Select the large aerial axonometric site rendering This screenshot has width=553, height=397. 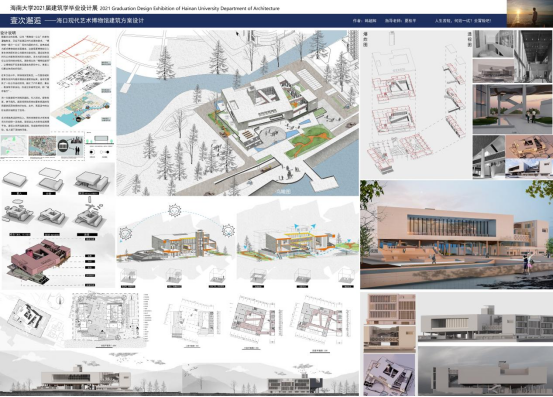[238, 113]
